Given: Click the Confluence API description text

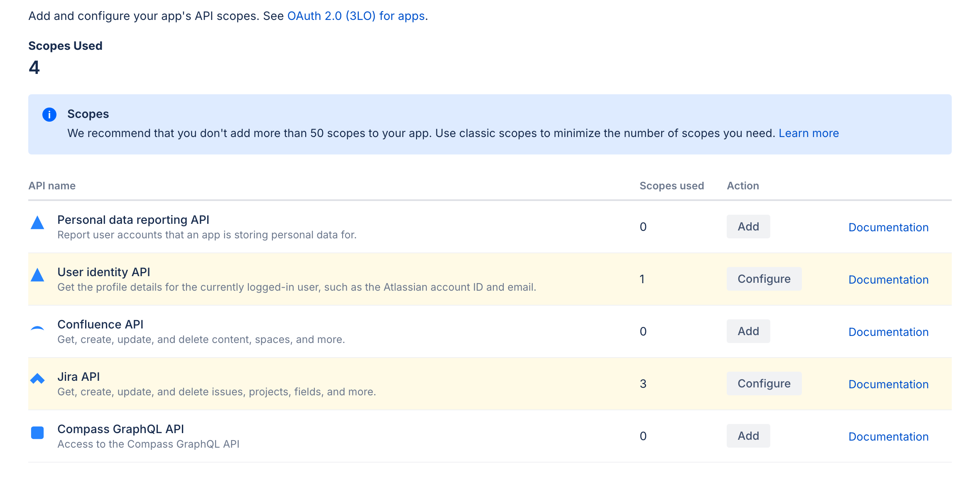Looking at the screenshot, I should [x=201, y=340].
